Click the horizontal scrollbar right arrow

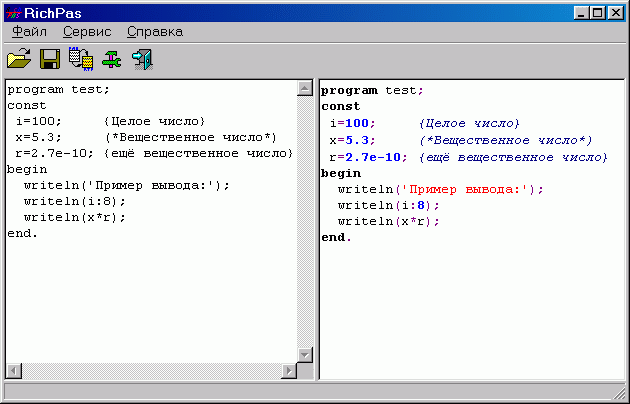click(288, 371)
